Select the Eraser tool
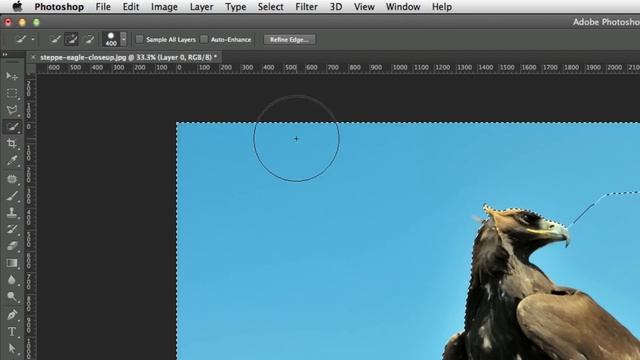 [x=12, y=246]
